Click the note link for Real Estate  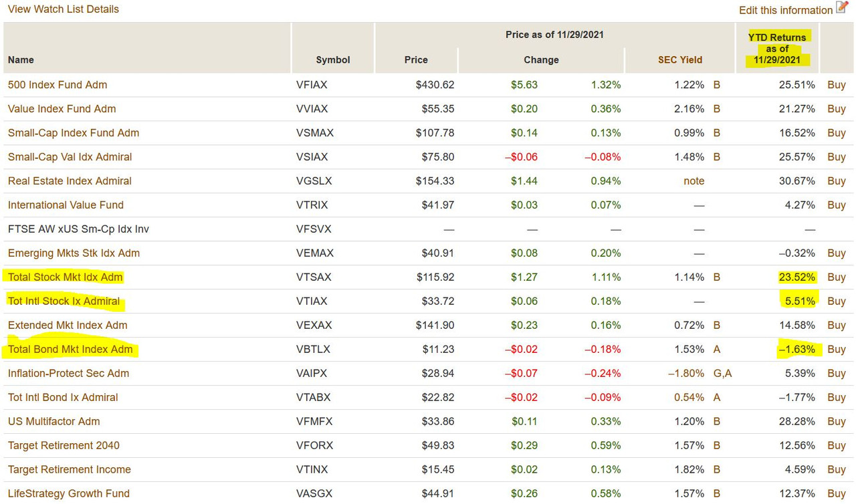click(693, 180)
